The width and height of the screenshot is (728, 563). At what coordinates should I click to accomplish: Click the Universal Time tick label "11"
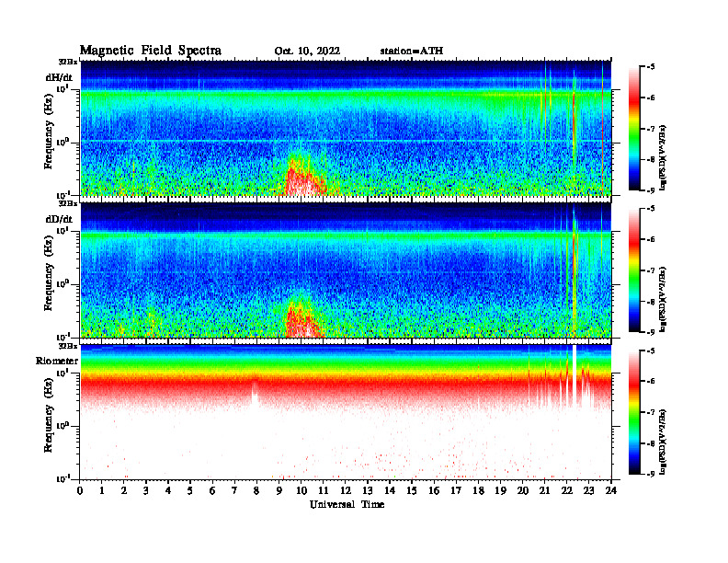point(324,490)
